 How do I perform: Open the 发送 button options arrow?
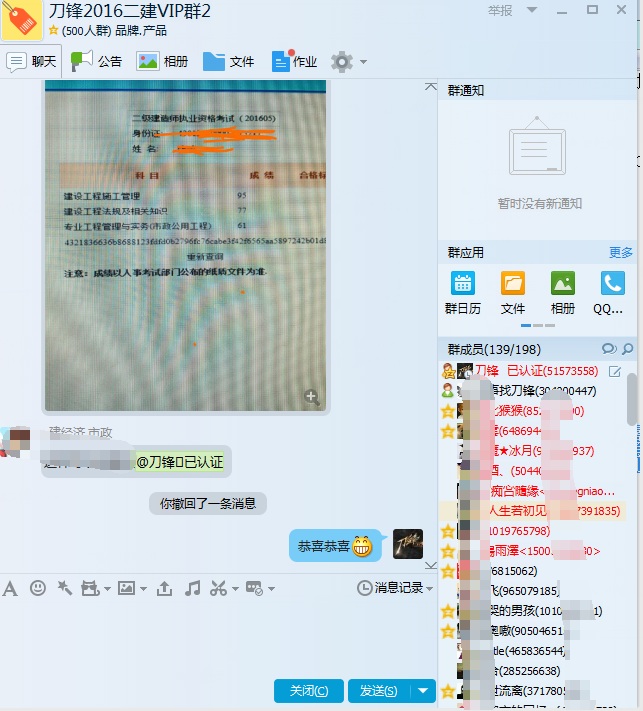(x=423, y=691)
